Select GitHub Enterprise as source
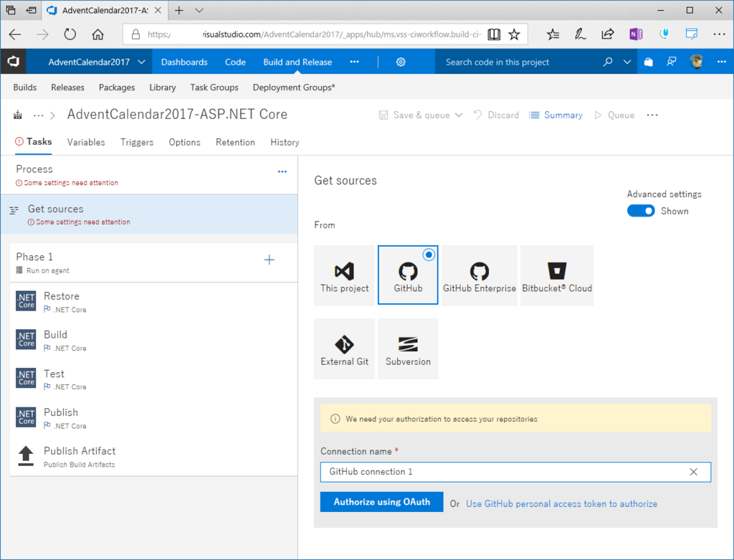The width and height of the screenshot is (734, 560). click(479, 275)
